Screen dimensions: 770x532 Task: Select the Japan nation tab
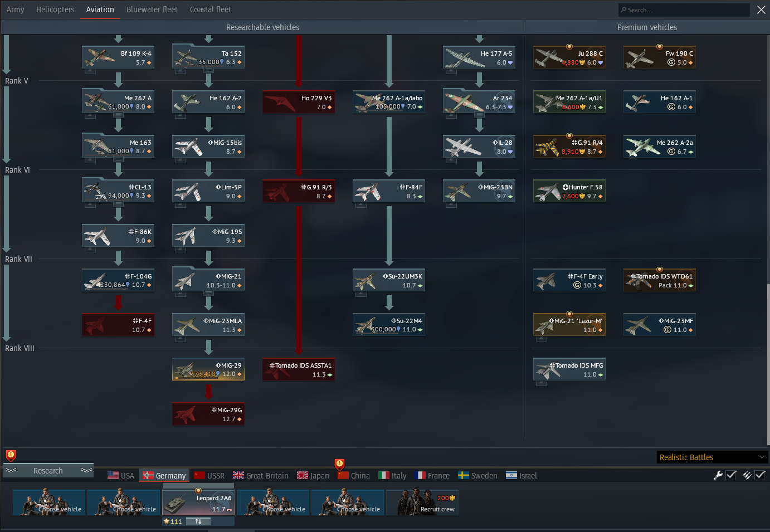(x=313, y=476)
